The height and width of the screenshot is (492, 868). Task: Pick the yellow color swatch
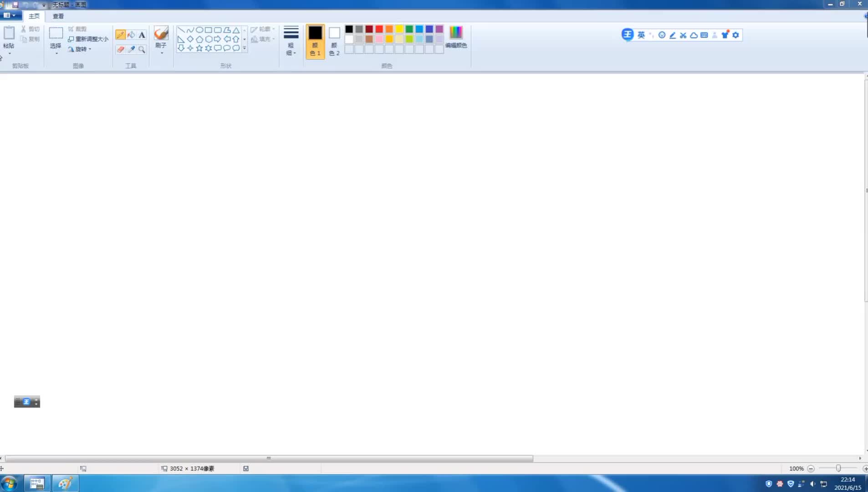(399, 29)
